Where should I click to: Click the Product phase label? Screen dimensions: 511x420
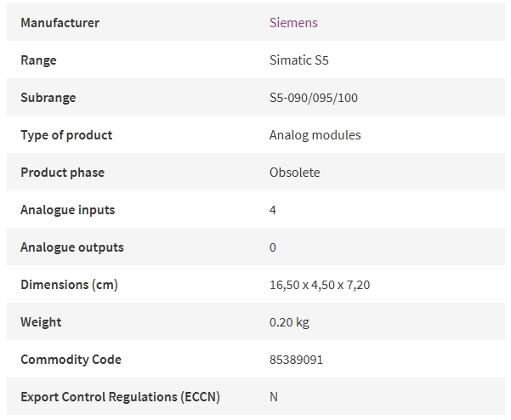63,173
